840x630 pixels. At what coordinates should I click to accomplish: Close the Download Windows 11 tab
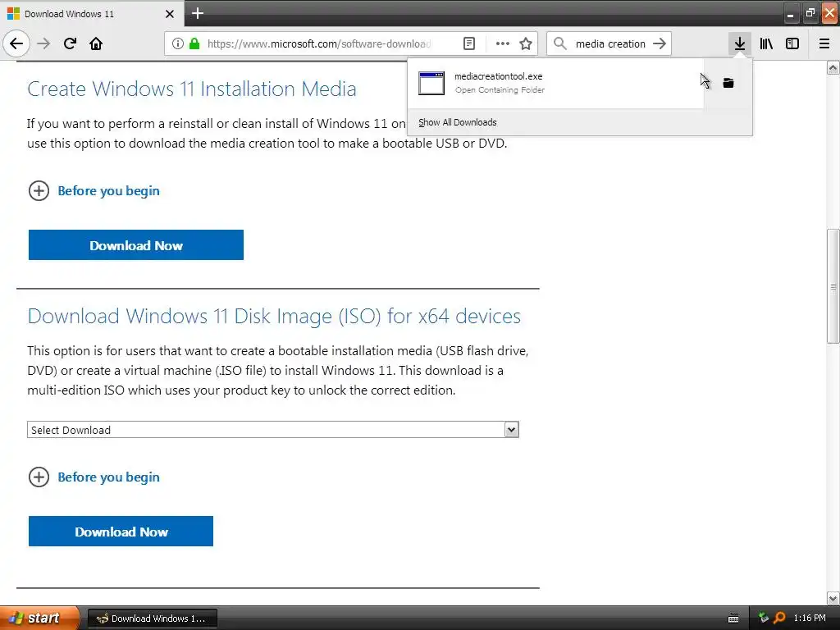pyautogui.click(x=169, y=14)
